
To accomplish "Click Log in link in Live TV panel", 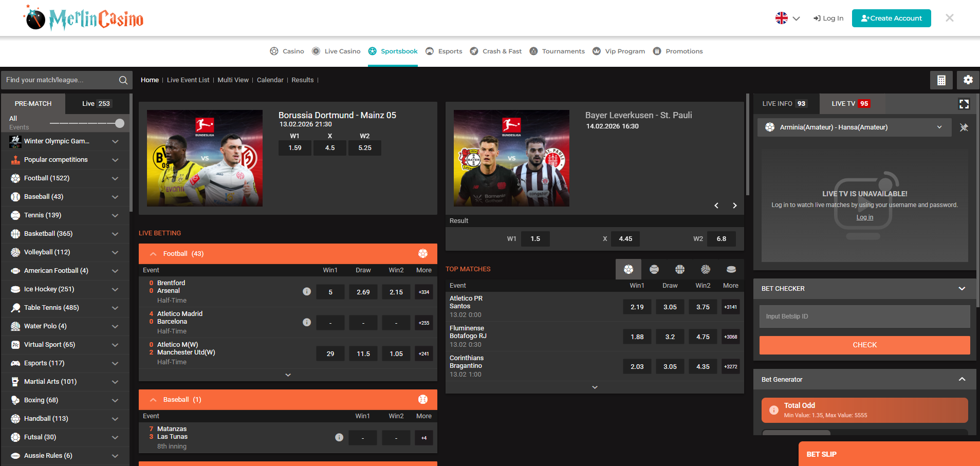I will (x=864, y=217).
